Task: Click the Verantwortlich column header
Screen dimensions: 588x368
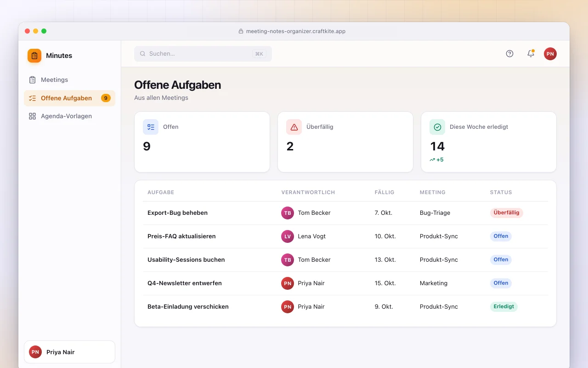Action: coord(308,192)
